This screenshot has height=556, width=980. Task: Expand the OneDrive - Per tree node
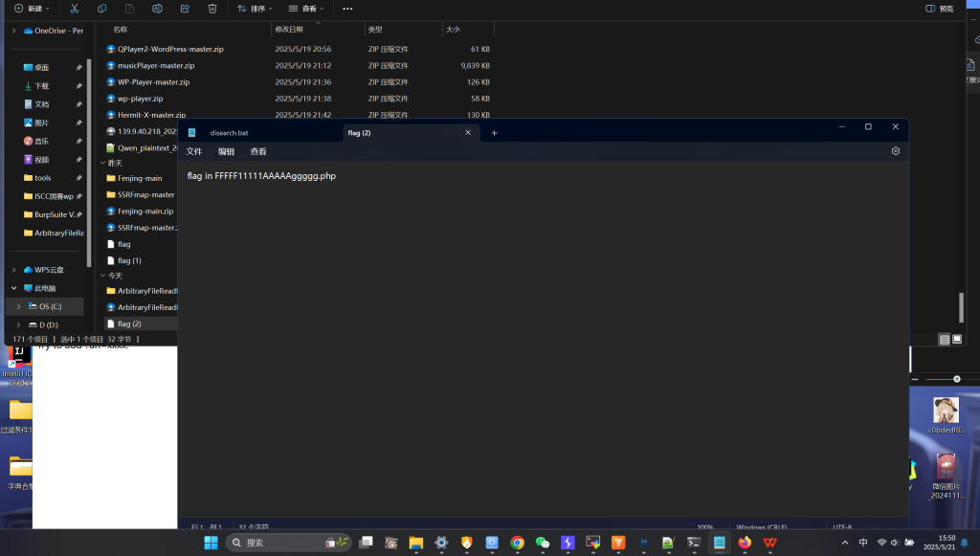[x=13, y=31]
